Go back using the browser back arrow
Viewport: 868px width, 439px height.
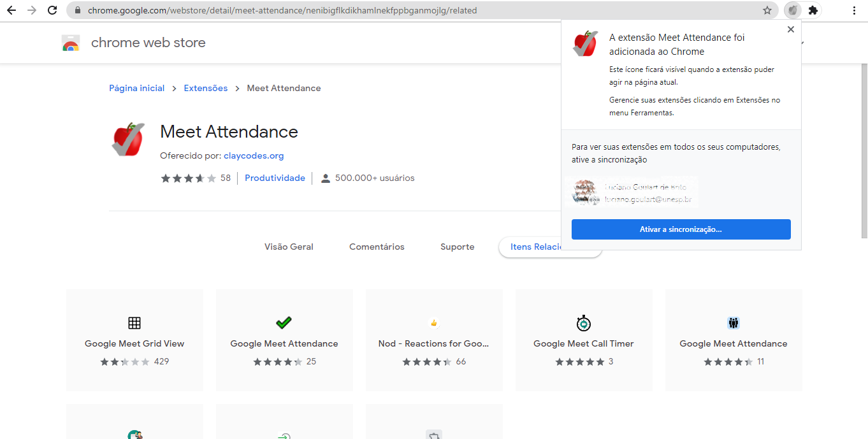[x=11, y=10]
